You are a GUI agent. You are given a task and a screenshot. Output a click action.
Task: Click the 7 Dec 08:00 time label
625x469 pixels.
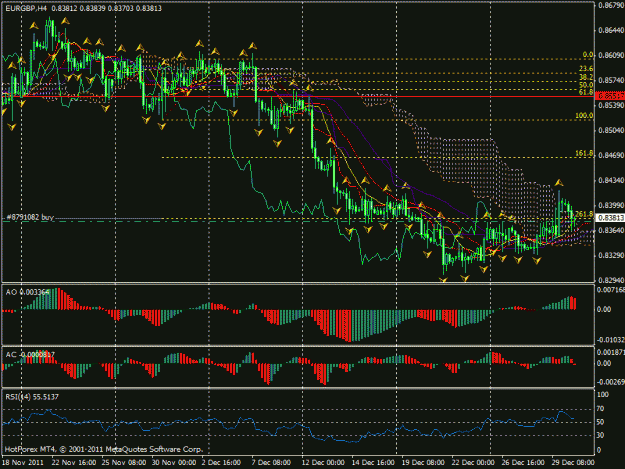271,463
